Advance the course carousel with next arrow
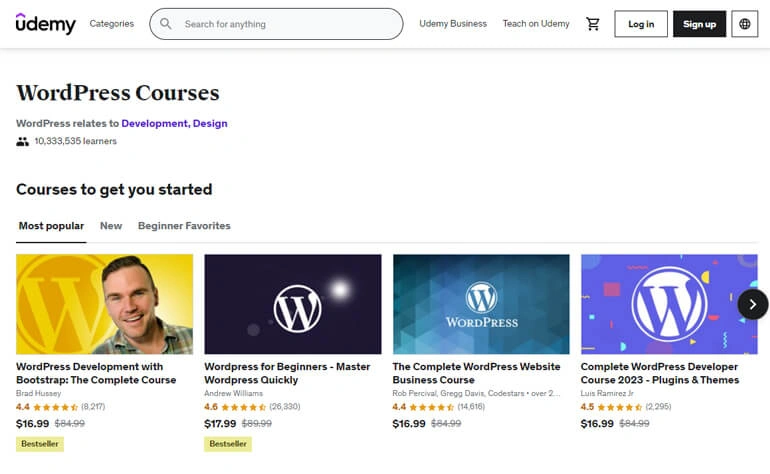This screenshot has height=474, width=770. pos(752,305)
